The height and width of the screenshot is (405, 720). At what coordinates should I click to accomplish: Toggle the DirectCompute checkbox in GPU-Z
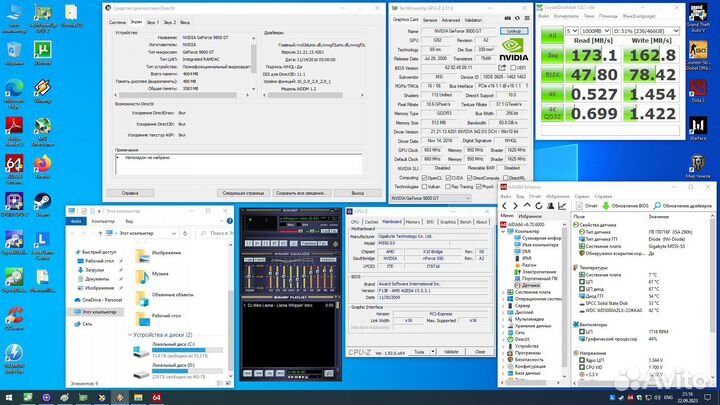pyautogui.click(x=469, y=178)
